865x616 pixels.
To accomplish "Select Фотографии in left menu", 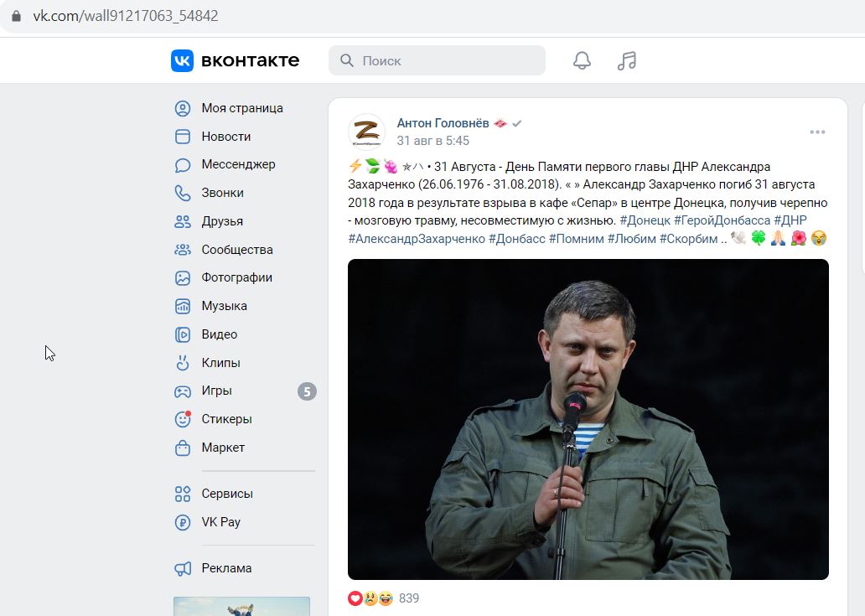I will coord(236,277).
